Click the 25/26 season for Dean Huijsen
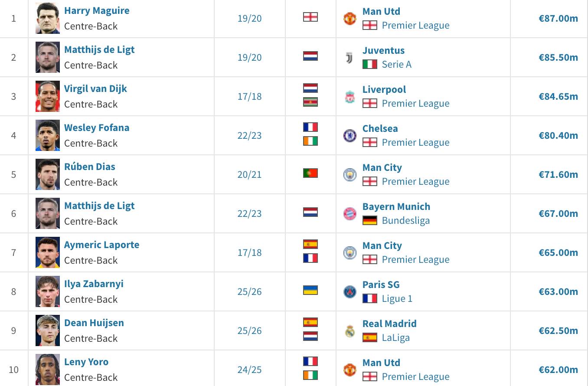The image size is (588, 386). 249,330
